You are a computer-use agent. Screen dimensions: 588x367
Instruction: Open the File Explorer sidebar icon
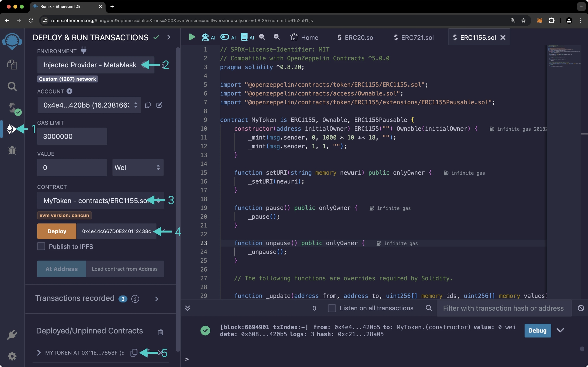12,64
